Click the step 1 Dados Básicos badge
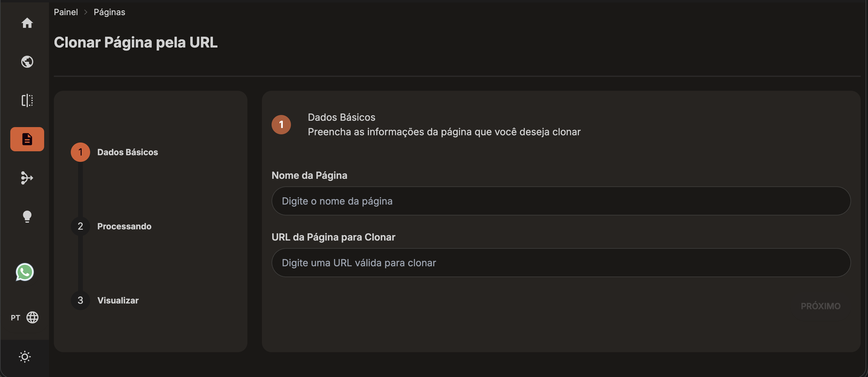The height and width of the screenshot is (377, 868). (80, 152)
